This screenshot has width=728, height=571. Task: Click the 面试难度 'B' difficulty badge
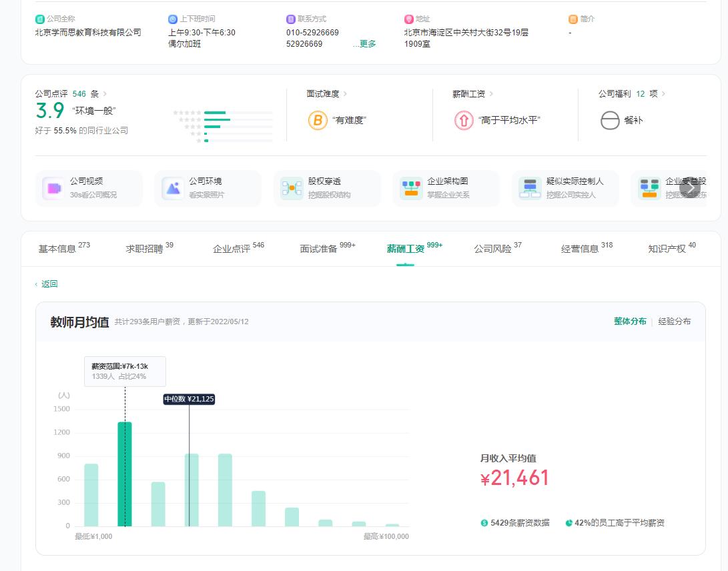pos(316,121)
